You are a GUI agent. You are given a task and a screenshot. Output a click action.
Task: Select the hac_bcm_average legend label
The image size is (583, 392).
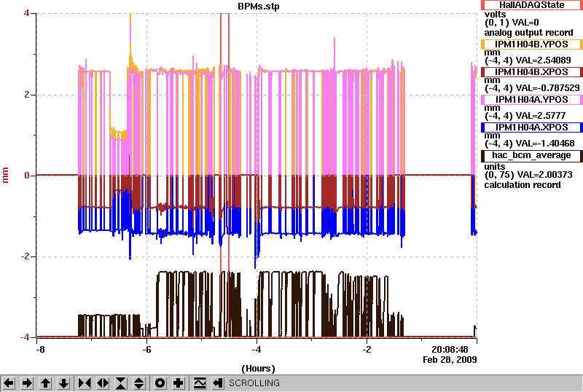(x=532, y=155)
